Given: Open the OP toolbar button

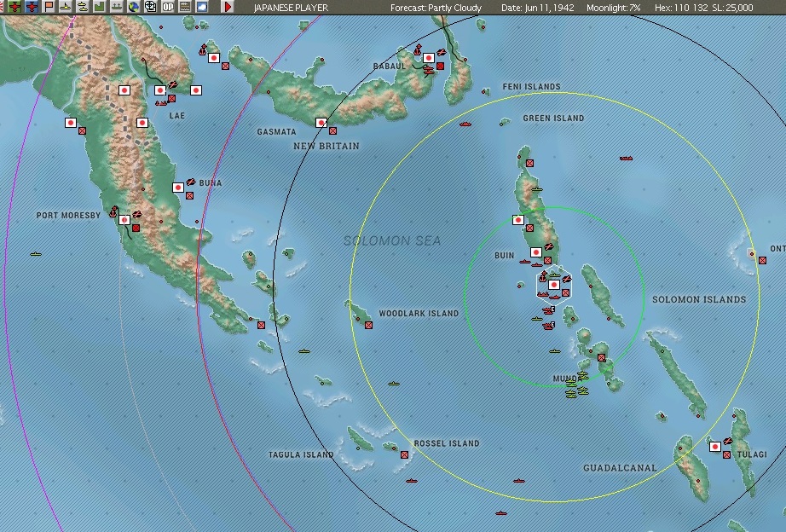Looking at the screenshot, I should (167, 7).
